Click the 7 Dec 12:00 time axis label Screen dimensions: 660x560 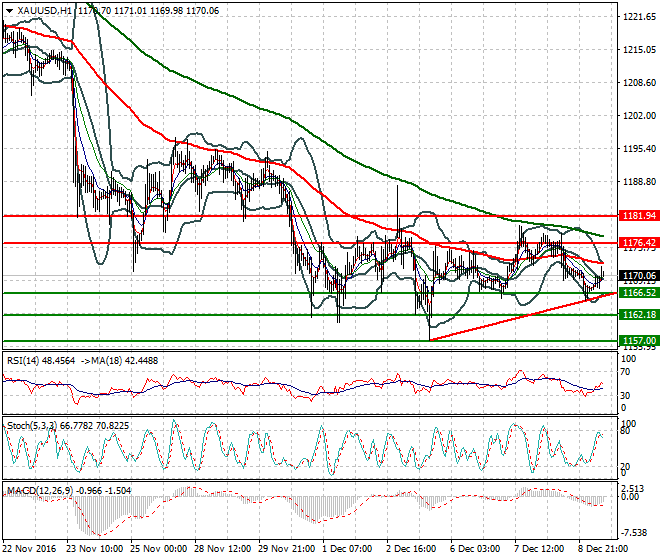pyautogui.click(x=539, y=549)
